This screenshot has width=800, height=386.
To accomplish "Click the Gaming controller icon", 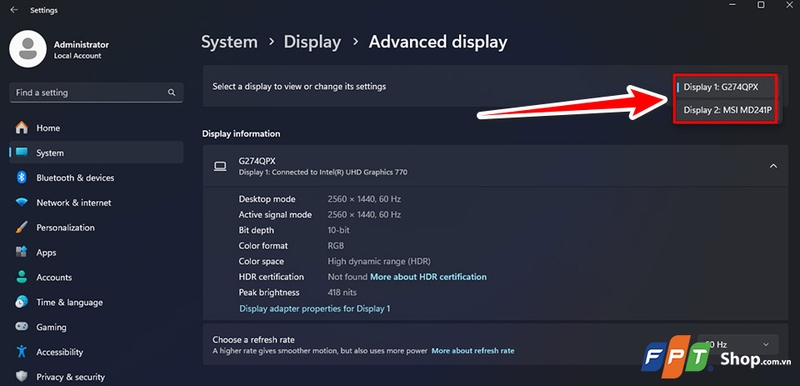I will (x=21, y=327).
